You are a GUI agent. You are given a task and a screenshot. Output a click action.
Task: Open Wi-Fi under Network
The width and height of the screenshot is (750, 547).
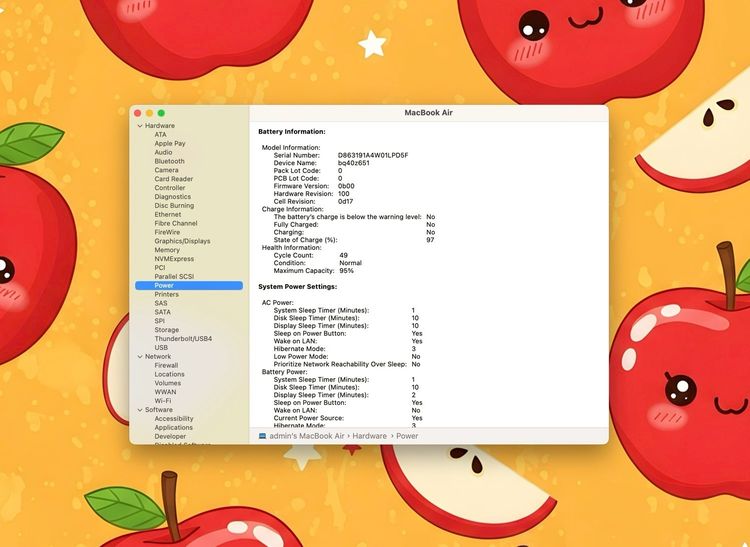coord(163,401)
